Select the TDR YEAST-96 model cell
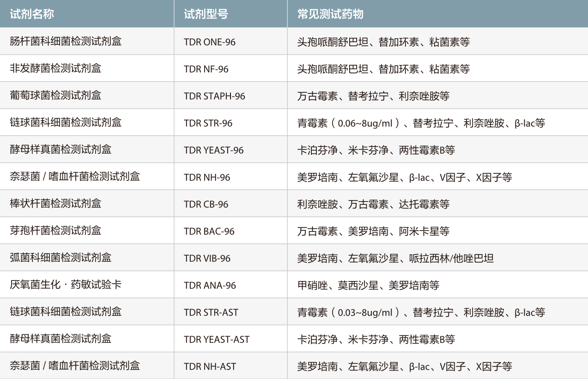The image size is (588, 379). (213, 150)
